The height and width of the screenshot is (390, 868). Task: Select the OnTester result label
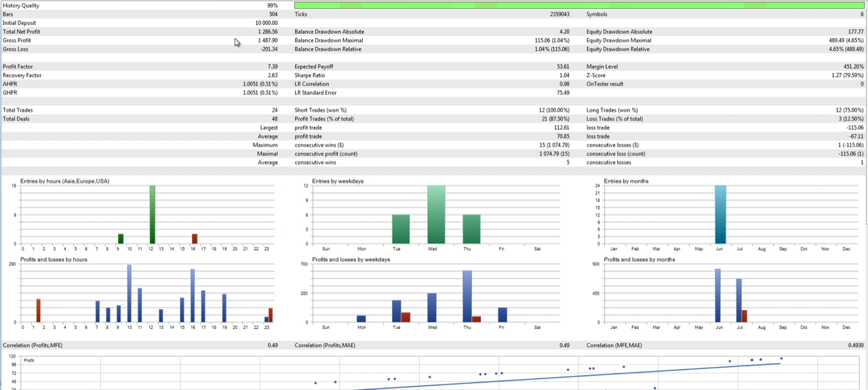(605, 85)
